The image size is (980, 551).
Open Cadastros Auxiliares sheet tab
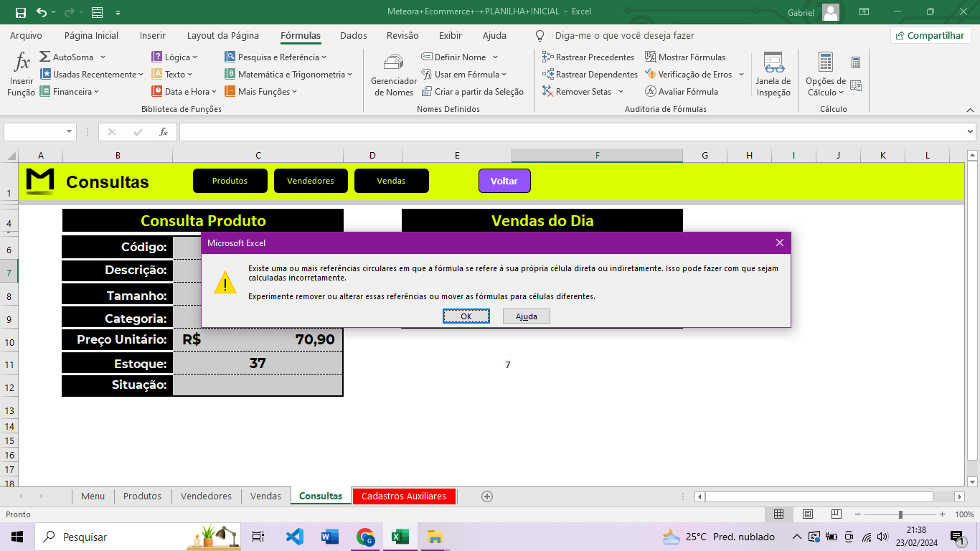pos(404,496)
